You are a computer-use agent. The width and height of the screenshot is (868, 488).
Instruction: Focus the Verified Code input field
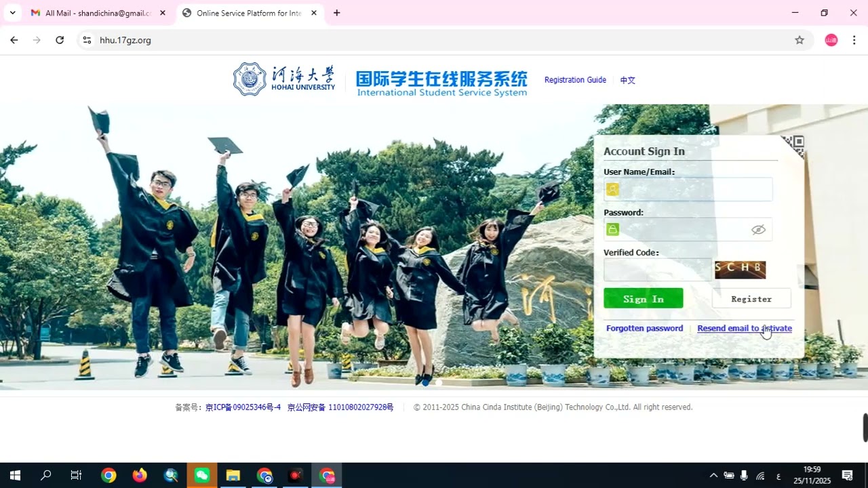click(x=658, y=270)
